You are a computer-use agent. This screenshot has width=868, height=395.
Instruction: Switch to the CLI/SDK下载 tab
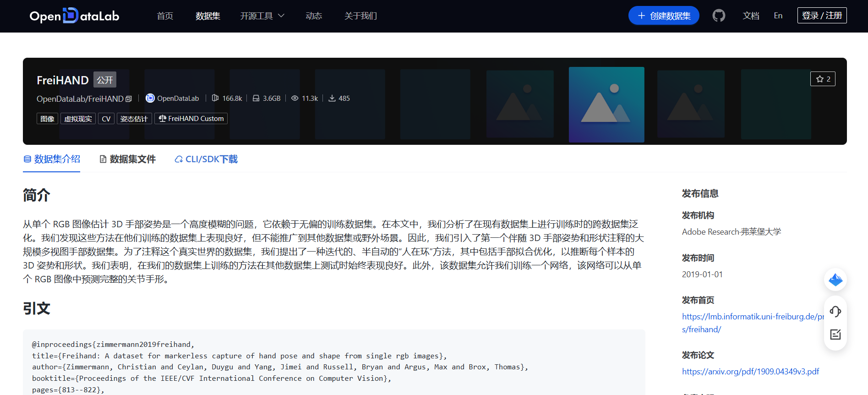click(206, 159)
